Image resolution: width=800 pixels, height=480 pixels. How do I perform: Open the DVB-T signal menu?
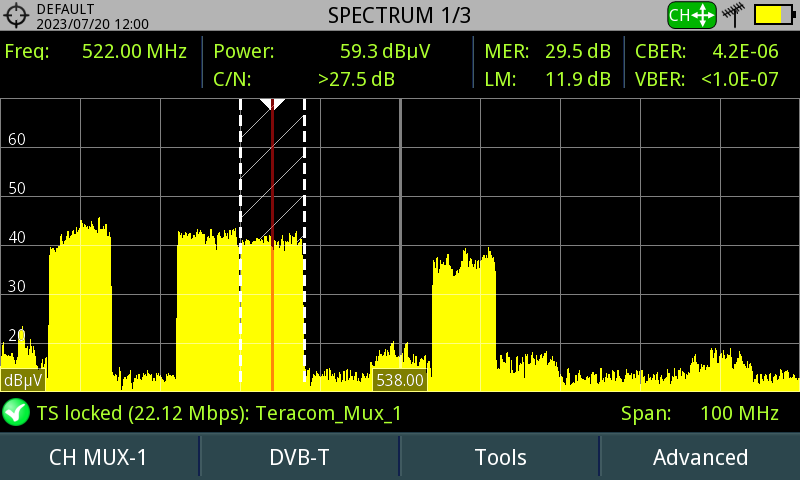click(x=299, y=457)
